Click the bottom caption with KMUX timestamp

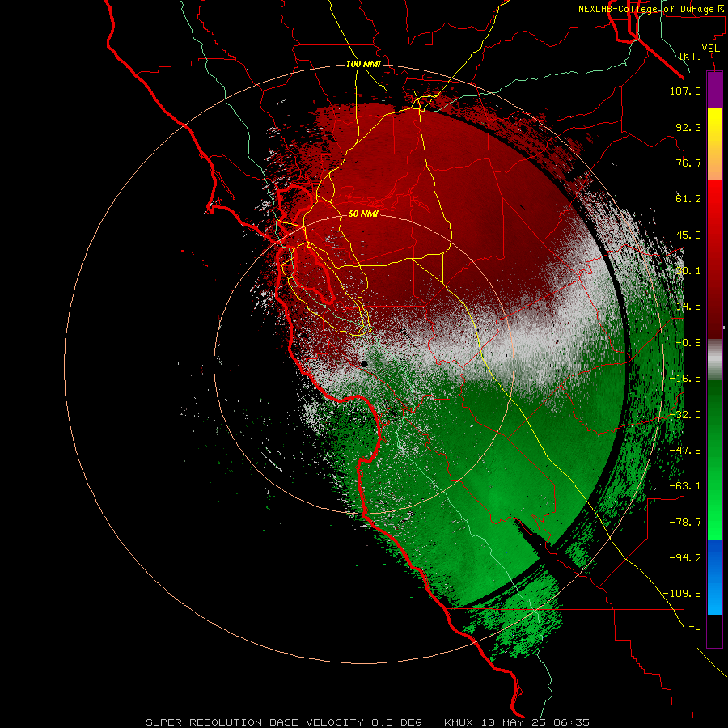click(x=368, y=722)
